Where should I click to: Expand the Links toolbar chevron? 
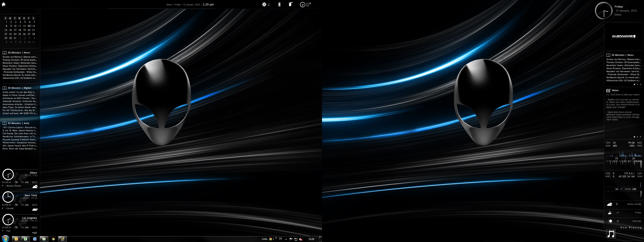pyautogui.click(x=276, y=238)
